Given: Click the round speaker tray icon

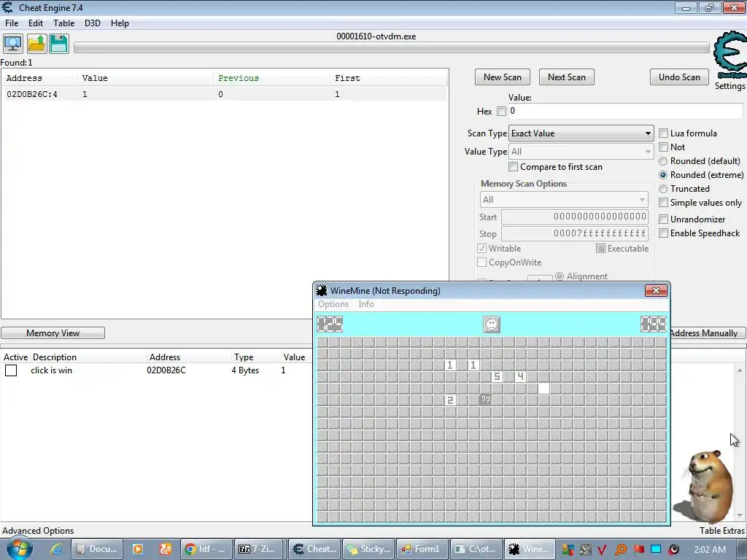Looking at the screenshot, I should tap(673, 550).
